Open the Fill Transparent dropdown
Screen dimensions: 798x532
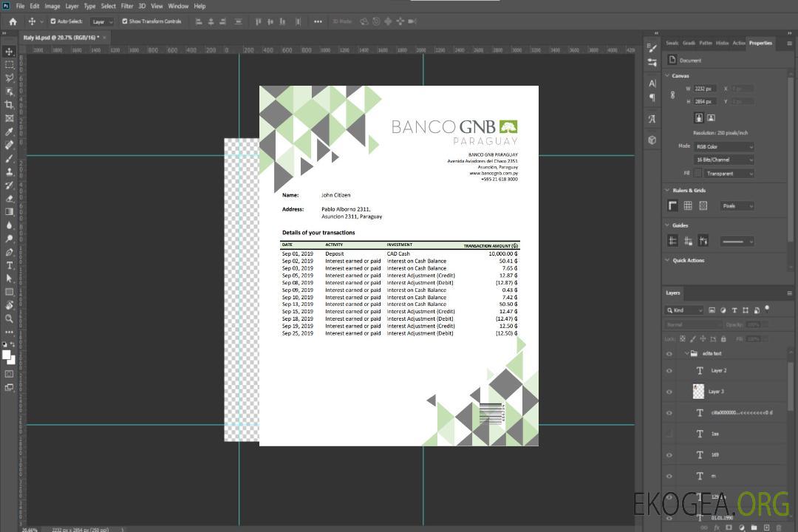click(x=729, y=174)
